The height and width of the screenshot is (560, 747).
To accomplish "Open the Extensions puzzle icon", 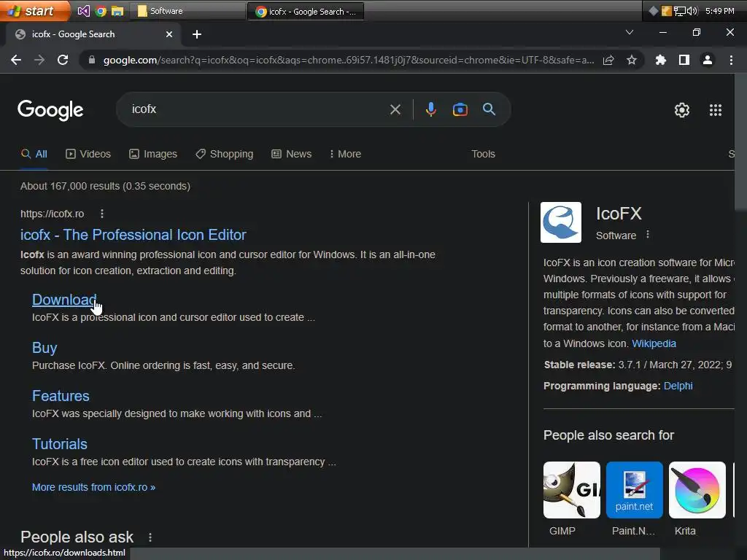I will [661, 60].
